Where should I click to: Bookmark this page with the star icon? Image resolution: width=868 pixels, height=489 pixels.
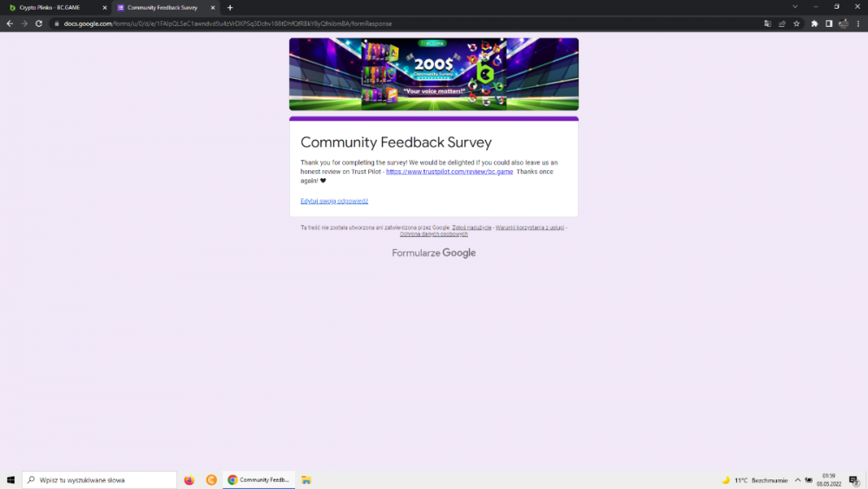click(x=796, y=23)
